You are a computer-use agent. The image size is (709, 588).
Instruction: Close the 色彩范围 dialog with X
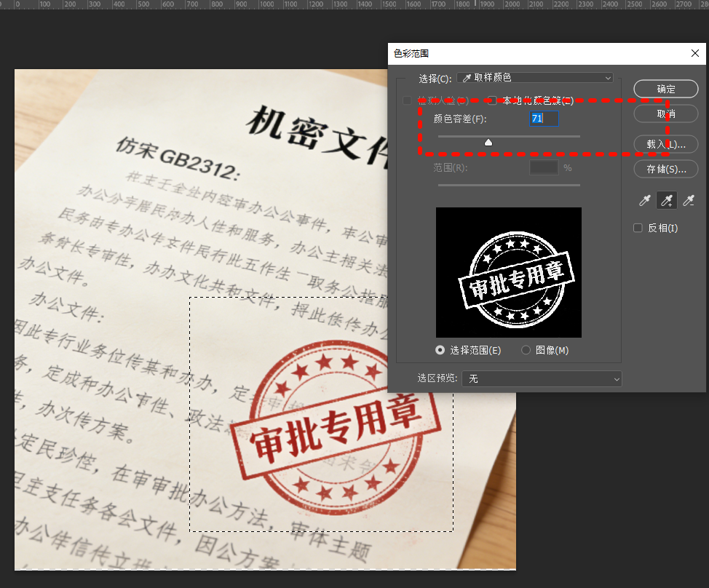(x=695, y=53)
